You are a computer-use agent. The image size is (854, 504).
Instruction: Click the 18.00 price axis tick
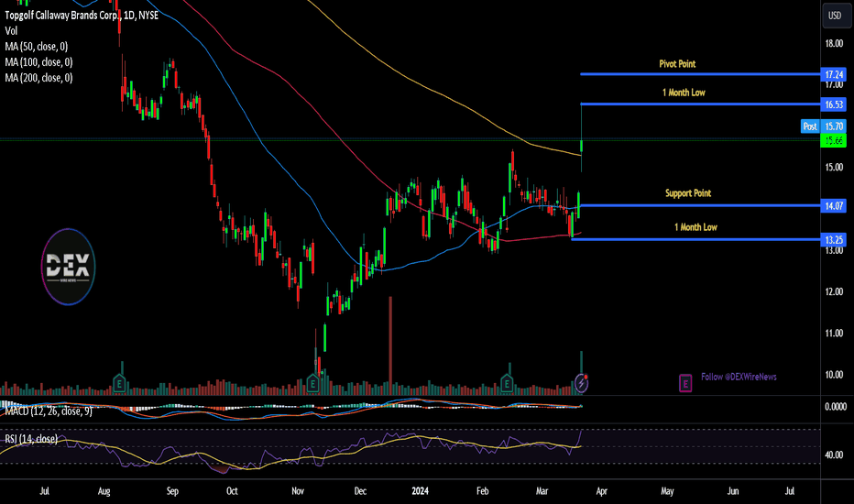point(834,44)
